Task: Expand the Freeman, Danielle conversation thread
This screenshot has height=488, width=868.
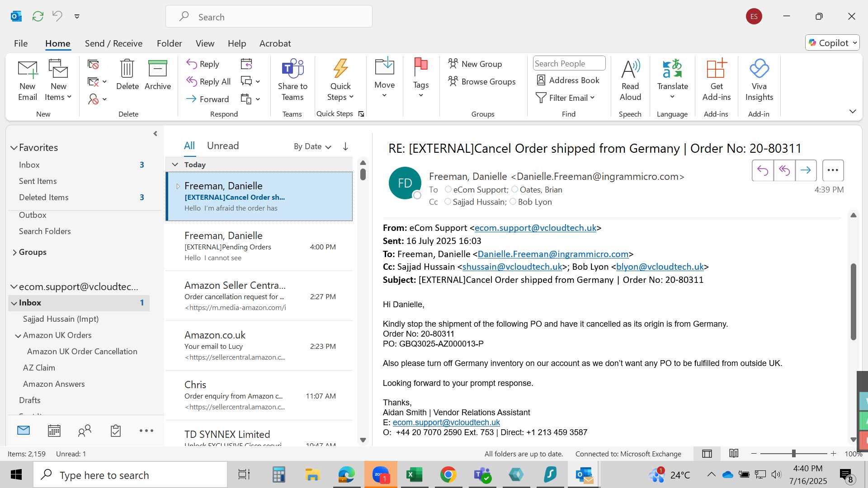Action: pyautogui.click(x=178, y=186)
